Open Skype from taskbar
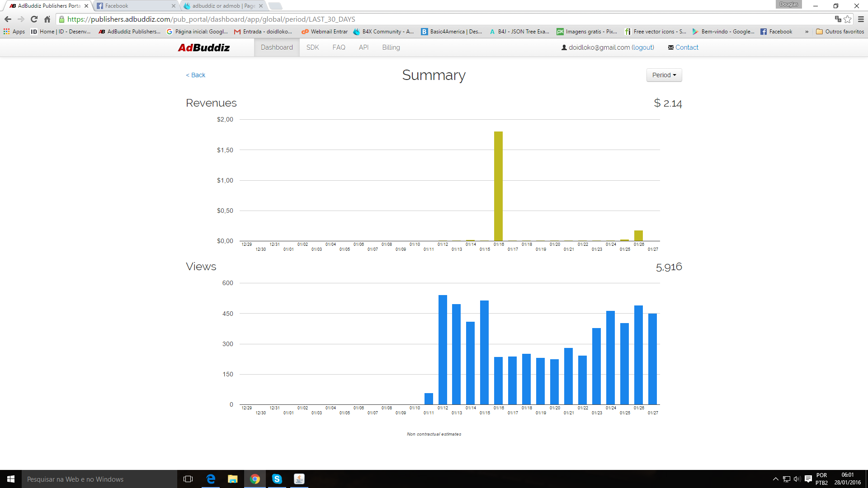This screenshot has width=868, height=488. pyautogui.click(x=277, y=479)
